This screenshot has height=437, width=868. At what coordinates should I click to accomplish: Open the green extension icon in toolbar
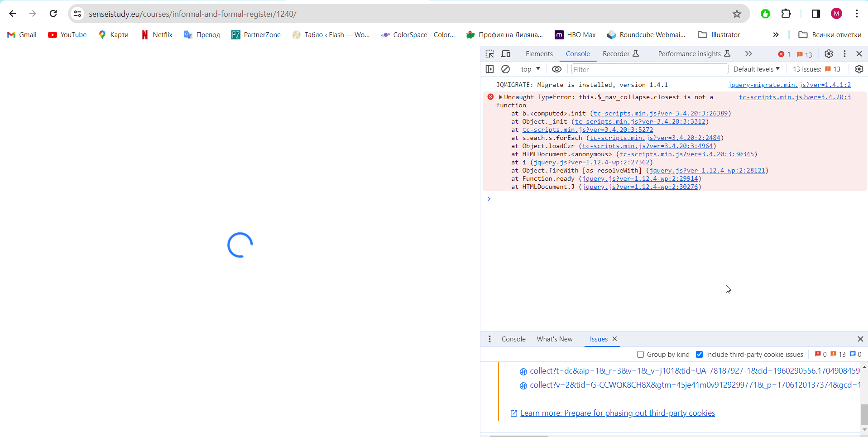point(765,14)
